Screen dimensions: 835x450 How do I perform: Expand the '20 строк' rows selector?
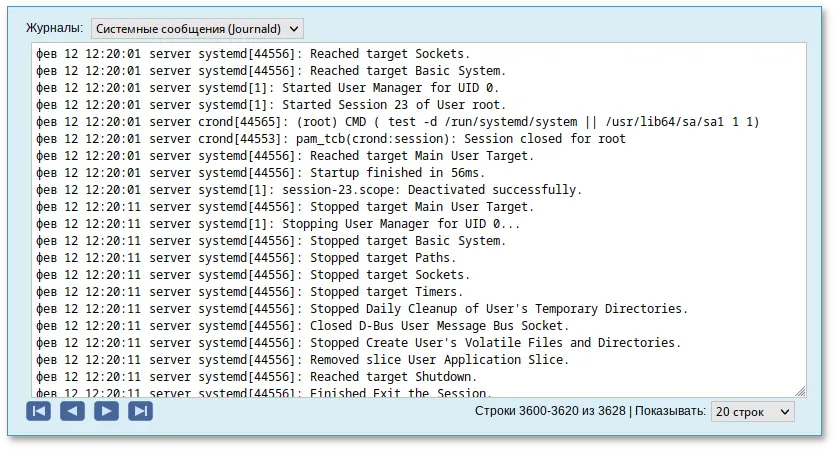(752, 412)
